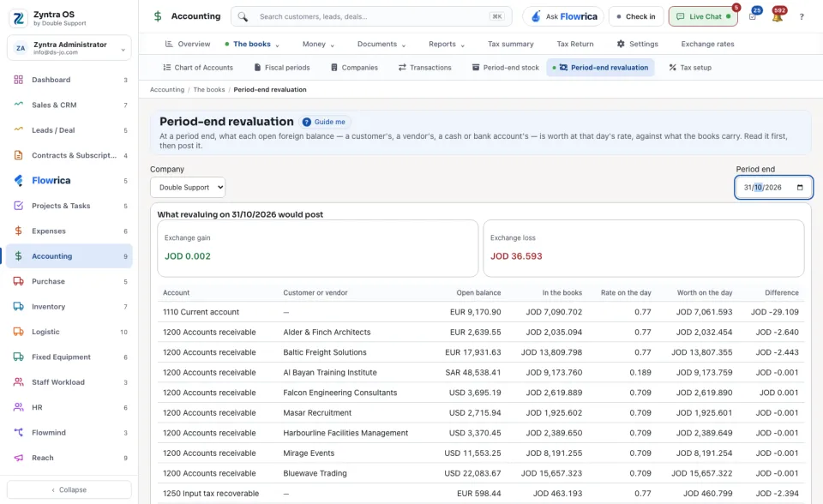Switch to the Overview tab
Image resolution: width=823 pixels, height=504 pixels.
click(188, 44)
